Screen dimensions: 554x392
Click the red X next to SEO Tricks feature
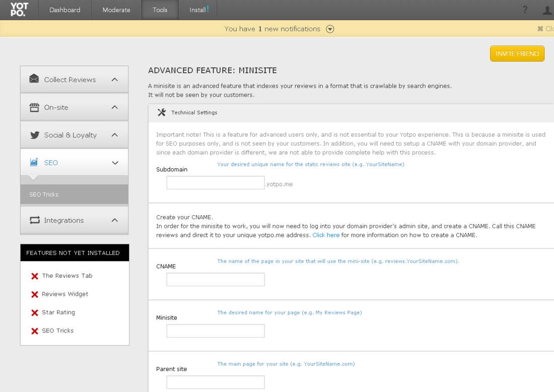tap(35, 331)
